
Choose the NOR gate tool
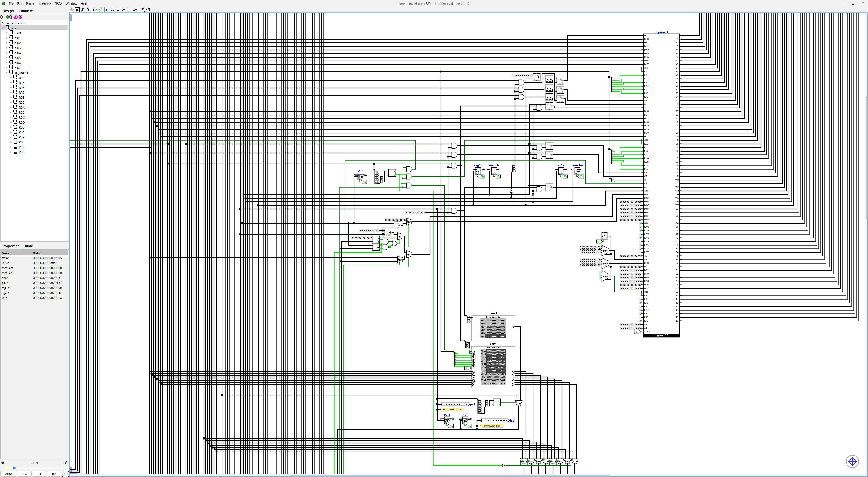click(135, 10)
